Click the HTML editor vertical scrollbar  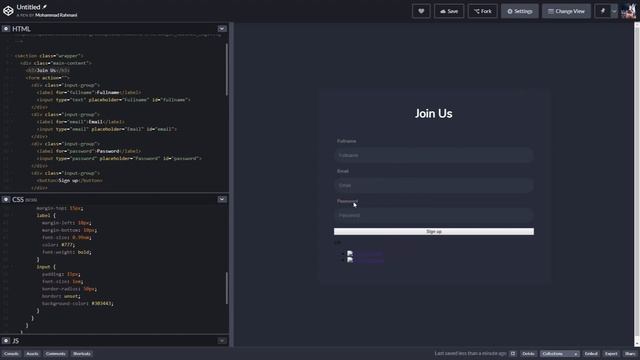pos(227,69)
